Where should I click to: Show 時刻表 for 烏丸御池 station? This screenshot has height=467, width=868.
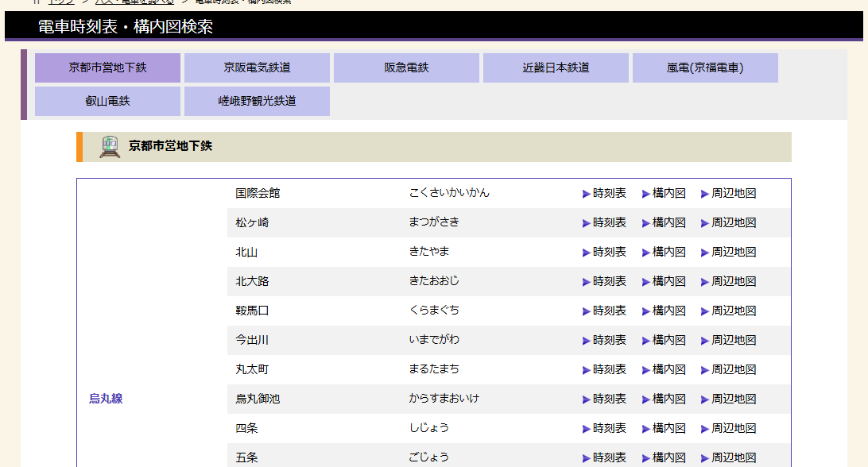(604, 399)
